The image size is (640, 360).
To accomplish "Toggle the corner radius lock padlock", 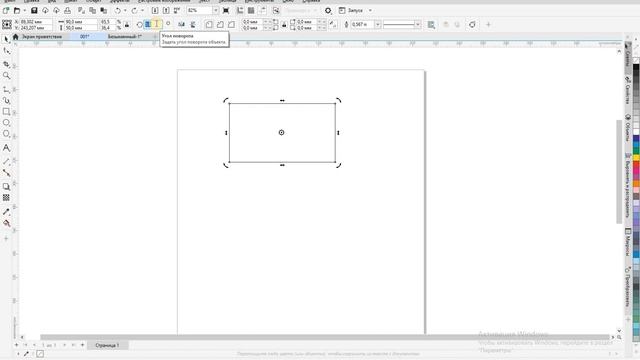I will [284, 24].
